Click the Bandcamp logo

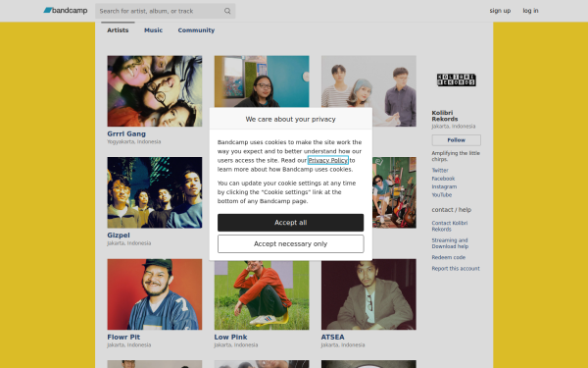point(66,11)
